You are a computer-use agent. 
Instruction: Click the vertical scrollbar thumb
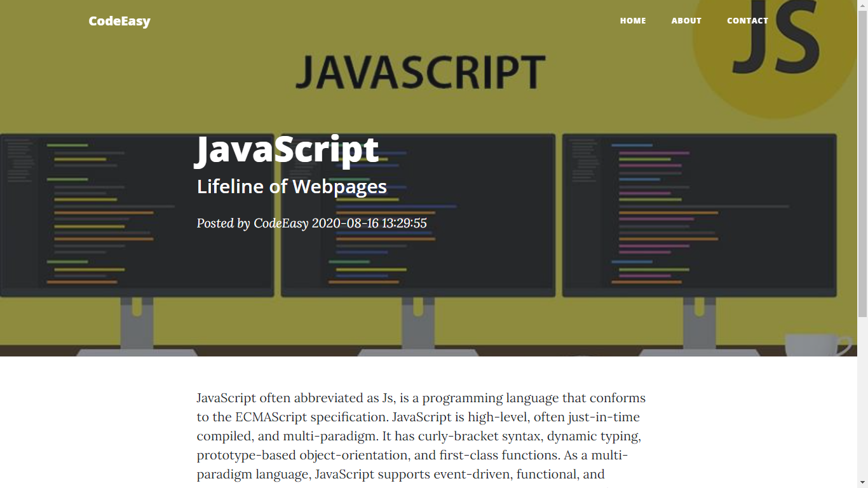[x=862, y=164]
